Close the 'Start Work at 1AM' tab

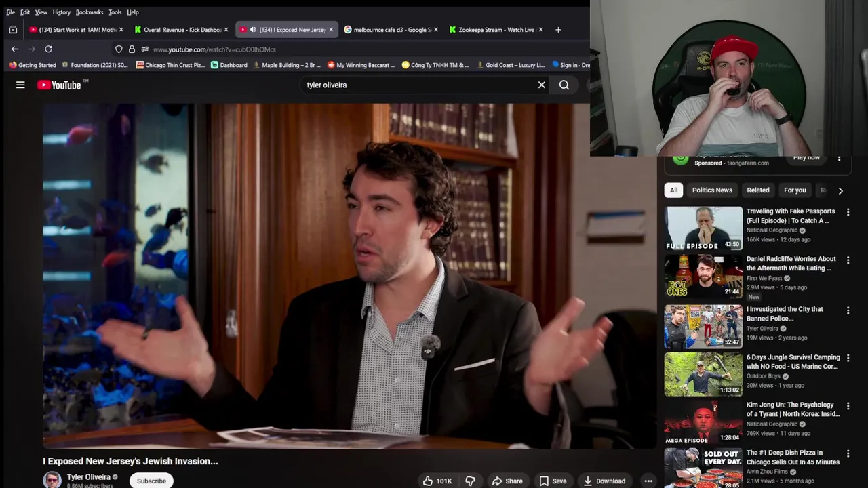121,30
